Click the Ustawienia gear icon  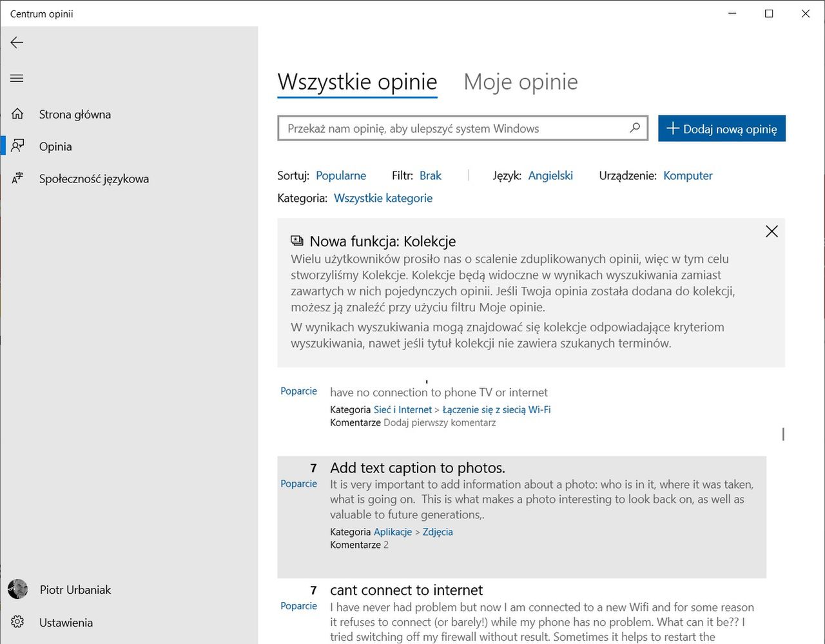(17, 622)
